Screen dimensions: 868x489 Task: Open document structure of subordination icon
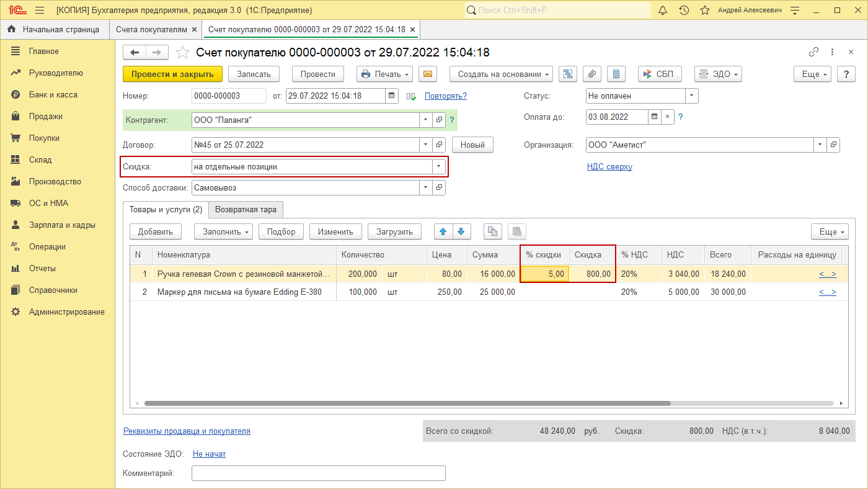567,74
